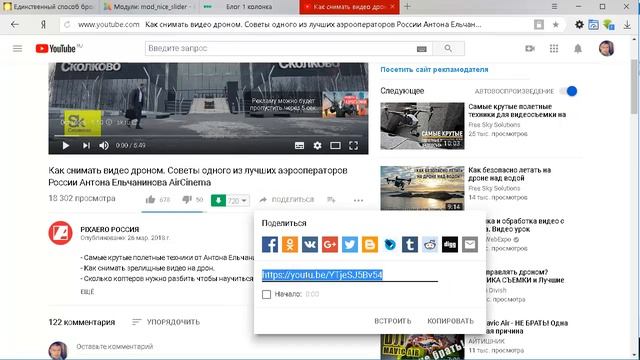Open YouTube hamburger guide menu
640x360 pixels.
(x=17, y=49)
